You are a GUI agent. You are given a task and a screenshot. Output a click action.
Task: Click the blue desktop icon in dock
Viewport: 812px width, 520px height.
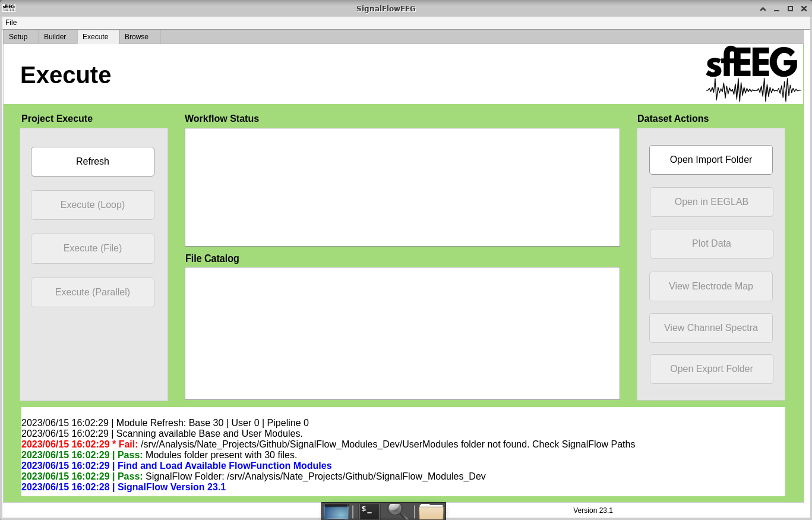pos(336,511)
